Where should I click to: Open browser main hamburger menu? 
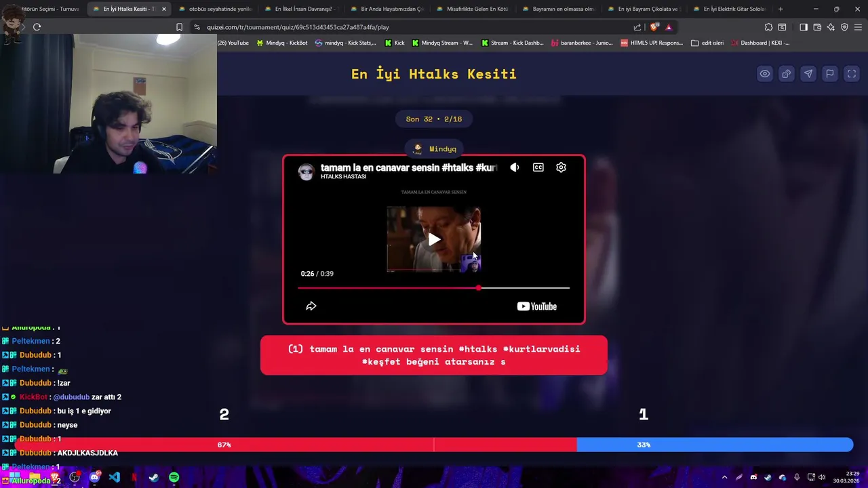pos(858,27)
